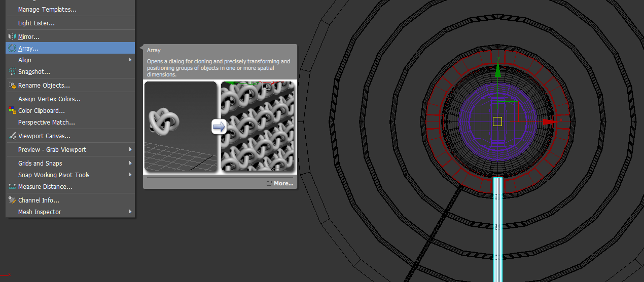
Task: Open the Align submenu
Action: (x=70, y=60)
